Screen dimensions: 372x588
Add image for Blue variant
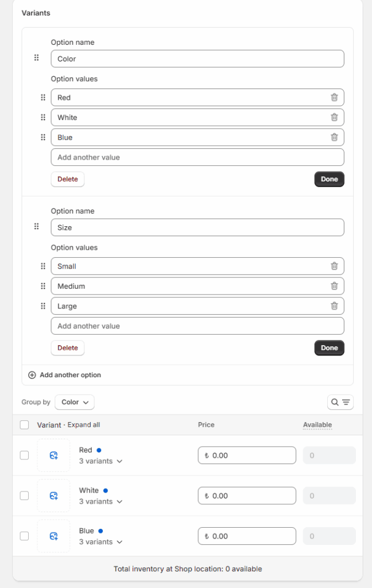tap(53, 536)
